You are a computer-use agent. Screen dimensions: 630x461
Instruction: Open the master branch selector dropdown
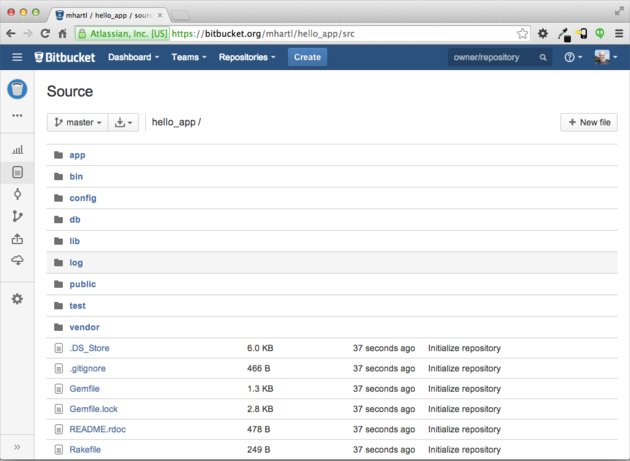coord(78,122)
